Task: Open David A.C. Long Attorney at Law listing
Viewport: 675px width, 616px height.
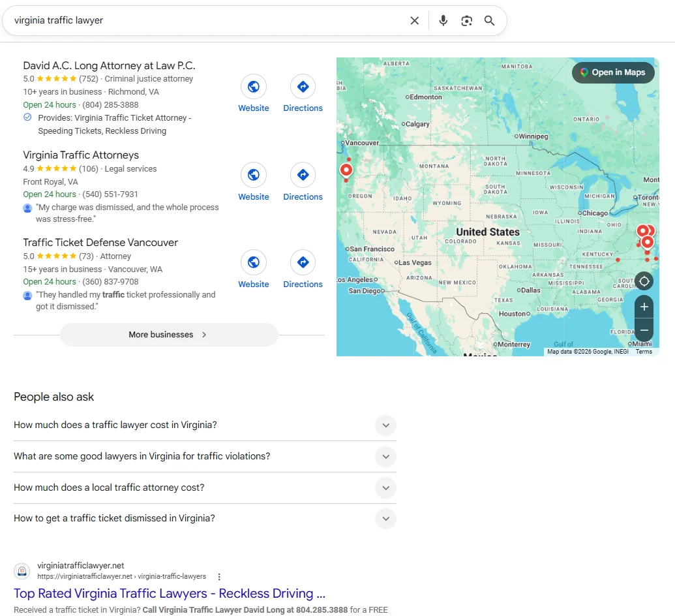Action: tap(109, 65)
